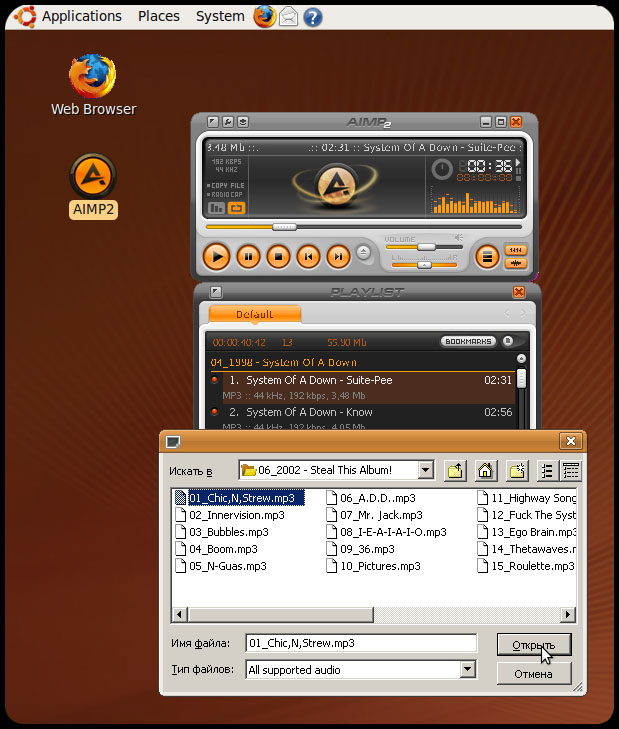This screenshot has height=729, width=619.
Task: Select file 09_36.mp3
Action: point(361,549)
